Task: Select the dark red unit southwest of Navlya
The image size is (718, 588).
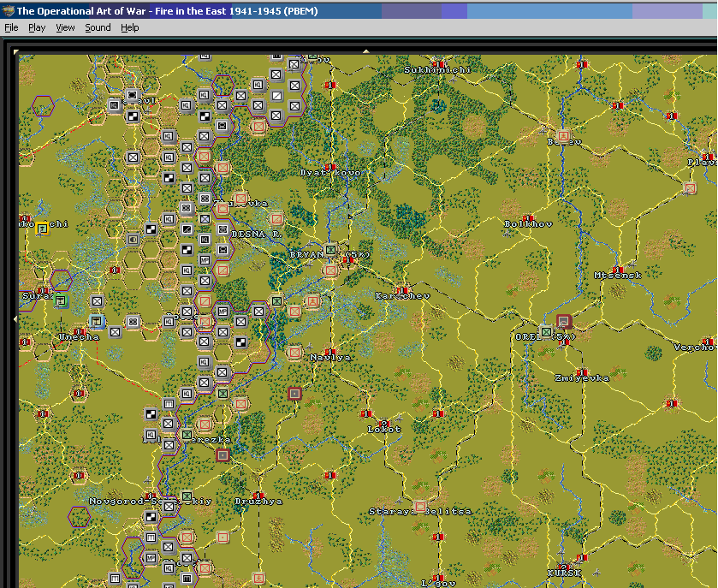Action: (294, 394)
